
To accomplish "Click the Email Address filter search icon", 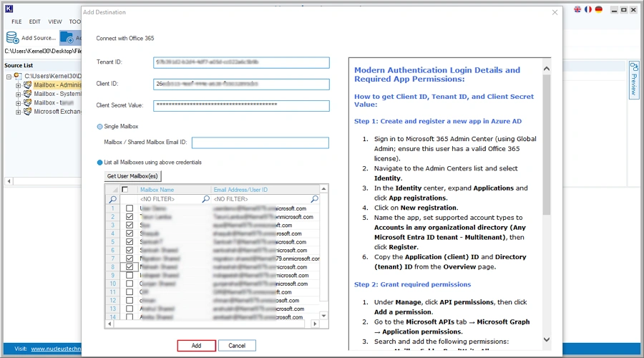I will coord(314,199).
